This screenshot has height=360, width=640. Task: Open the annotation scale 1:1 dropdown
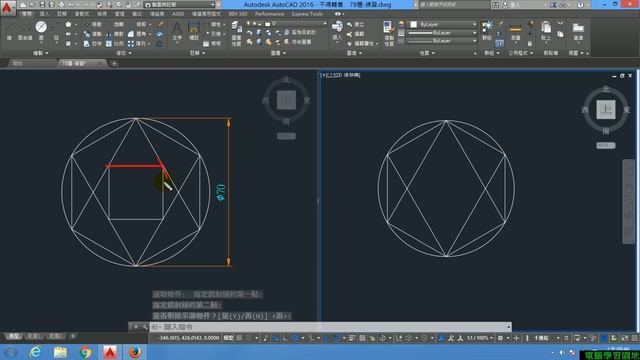click(480, 338)
